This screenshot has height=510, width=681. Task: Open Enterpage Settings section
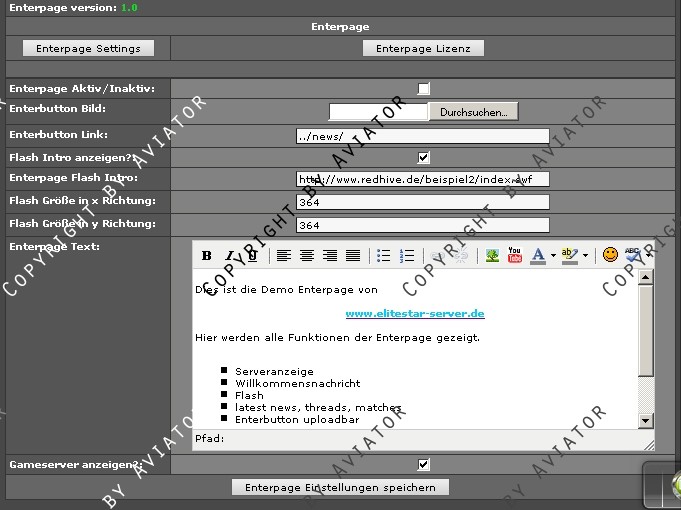(x=89, y=48)
